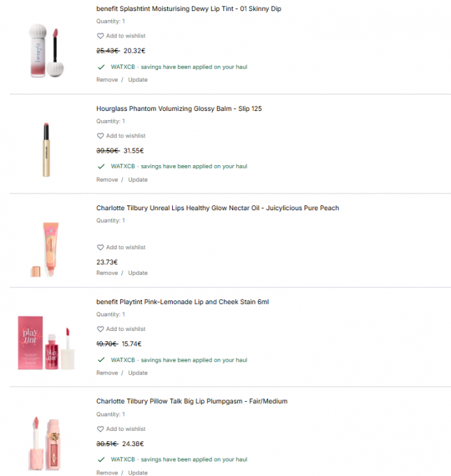Open benefit Splashtint product image
This screenshot has width=451, height=476.
(x=46, y=51)
